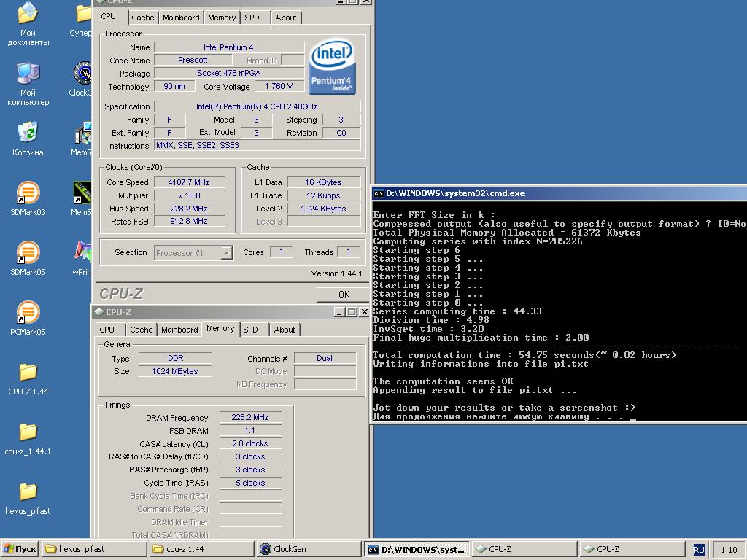Click the 1:10 clock in the tray
This screenshot has height=560, width=747.
pyautogui.click(x=729, y=550)
